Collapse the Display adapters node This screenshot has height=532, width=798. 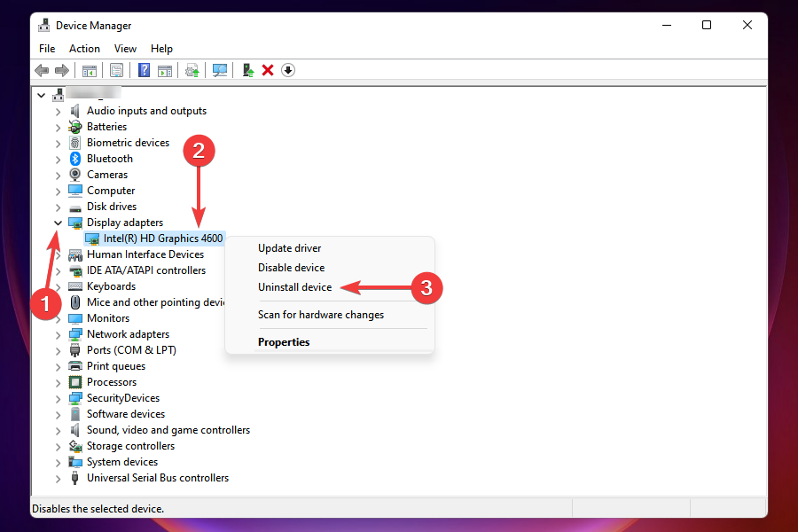click(58, 223)
